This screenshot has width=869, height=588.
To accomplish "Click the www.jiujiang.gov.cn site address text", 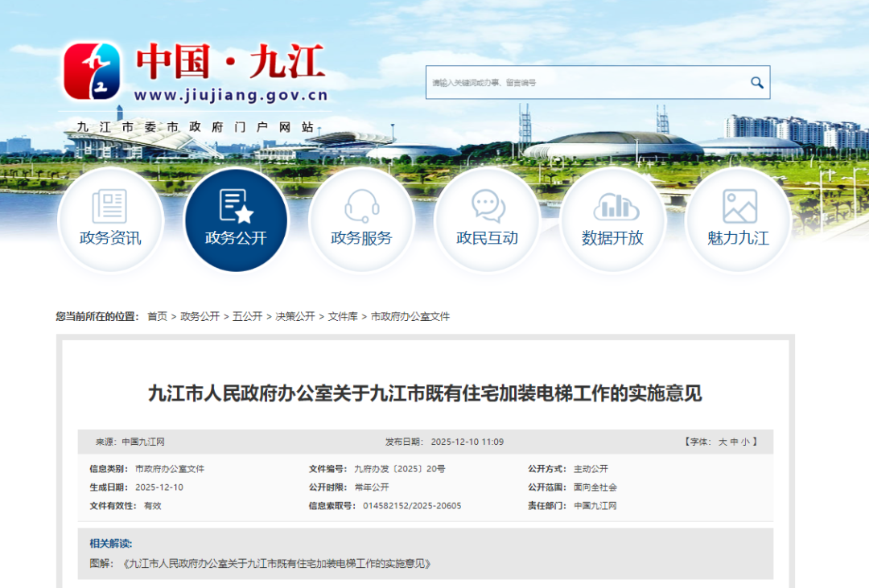I will coord(231,95).
